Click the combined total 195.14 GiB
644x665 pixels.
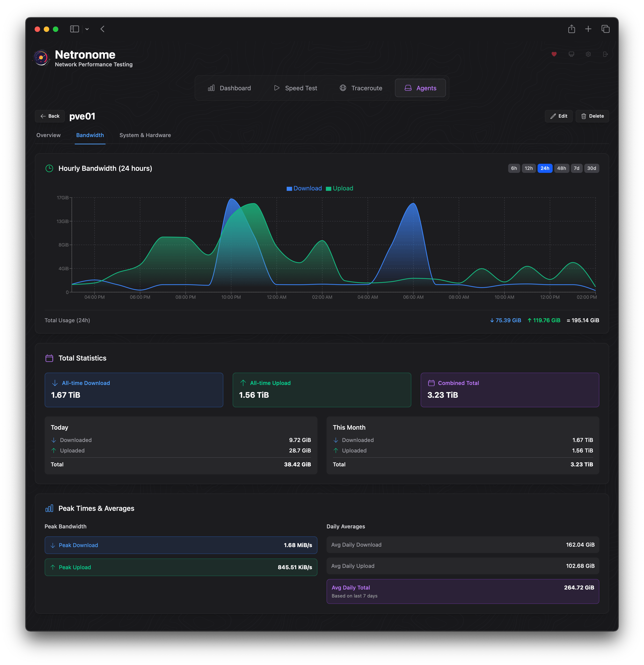[x=583, y=320]
